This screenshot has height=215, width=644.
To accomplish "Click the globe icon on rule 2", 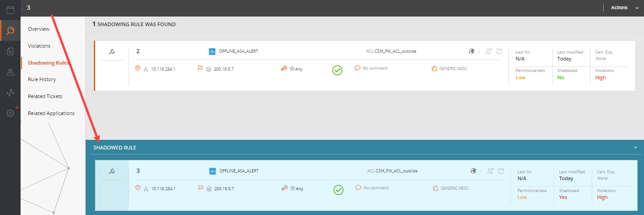I will 471,51.
